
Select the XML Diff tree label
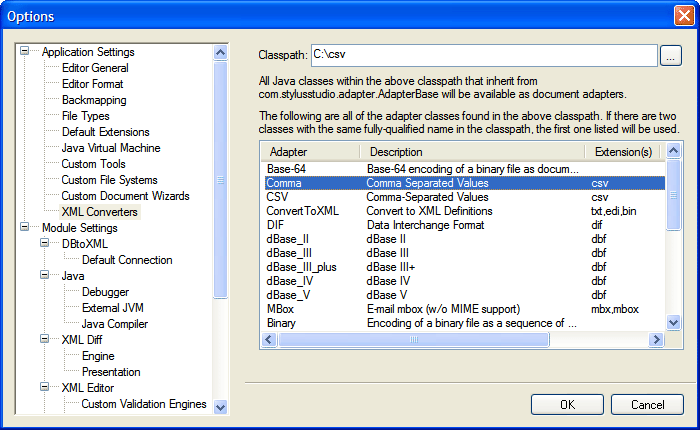[82, 340]
